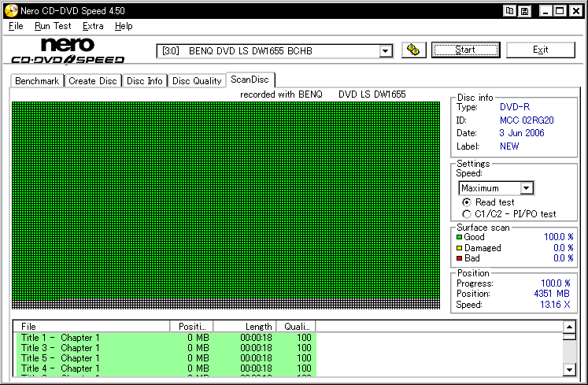Click the Damaged 0.0 % value

564,248
